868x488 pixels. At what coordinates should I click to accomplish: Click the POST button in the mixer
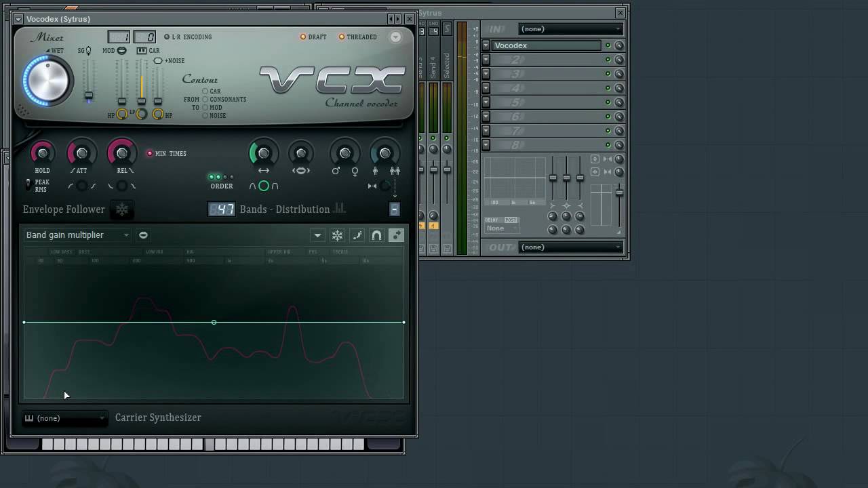pyautogui.click(x=511, y=220)
